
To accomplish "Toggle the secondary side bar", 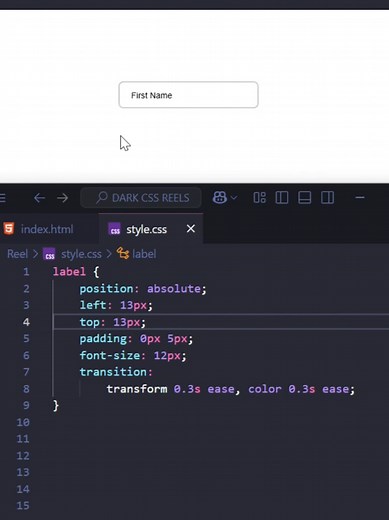I will (x=327, y=198).
